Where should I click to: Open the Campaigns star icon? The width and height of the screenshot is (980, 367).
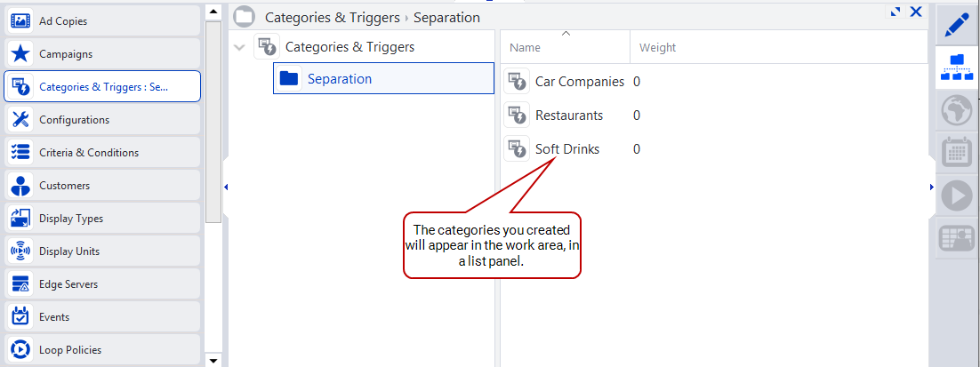(x=20, y=54)
